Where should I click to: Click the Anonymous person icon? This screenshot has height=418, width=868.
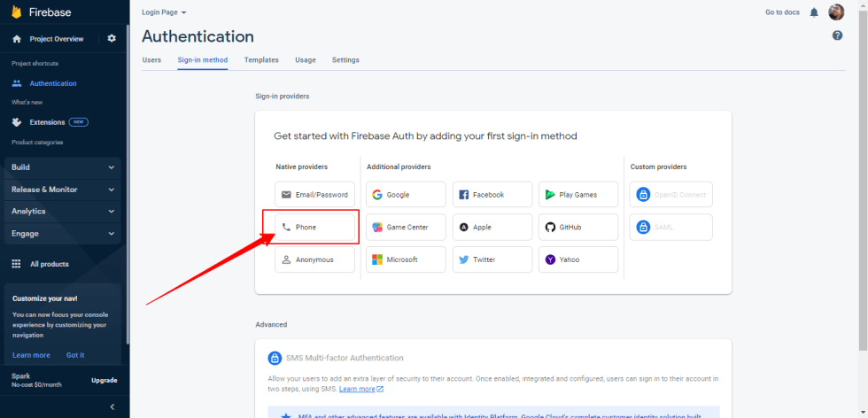coord(286,259)
